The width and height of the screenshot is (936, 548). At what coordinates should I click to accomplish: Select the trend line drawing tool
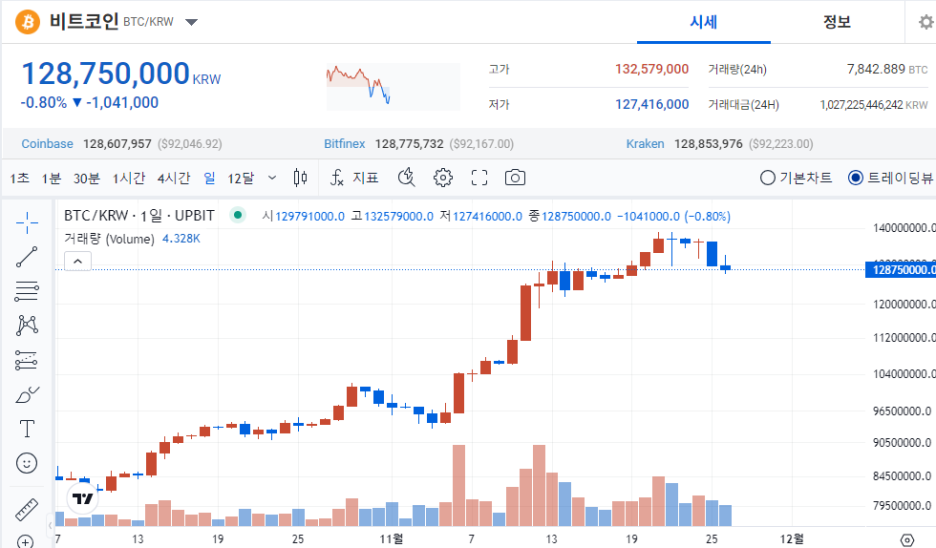pos(27,257)
